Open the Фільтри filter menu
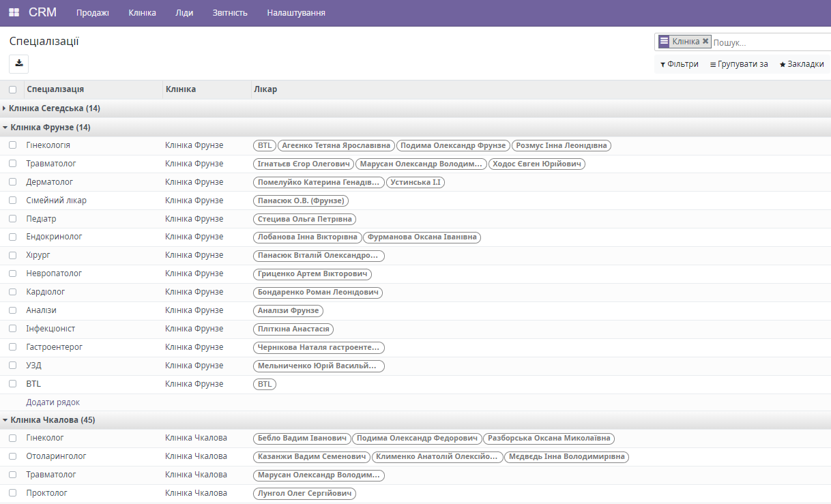The height and width of the screenshot is (504, 831). coord(680,64)
